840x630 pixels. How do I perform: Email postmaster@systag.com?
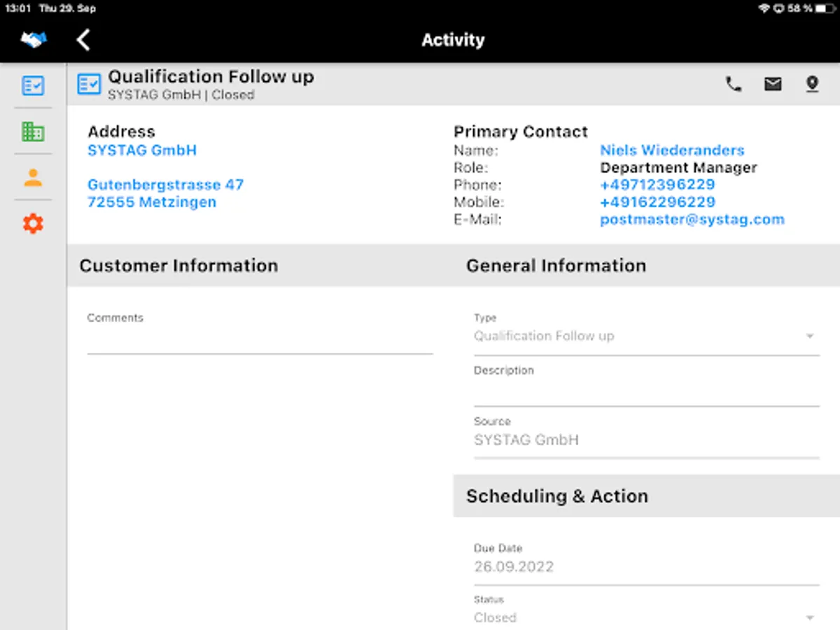pos(692,220)
